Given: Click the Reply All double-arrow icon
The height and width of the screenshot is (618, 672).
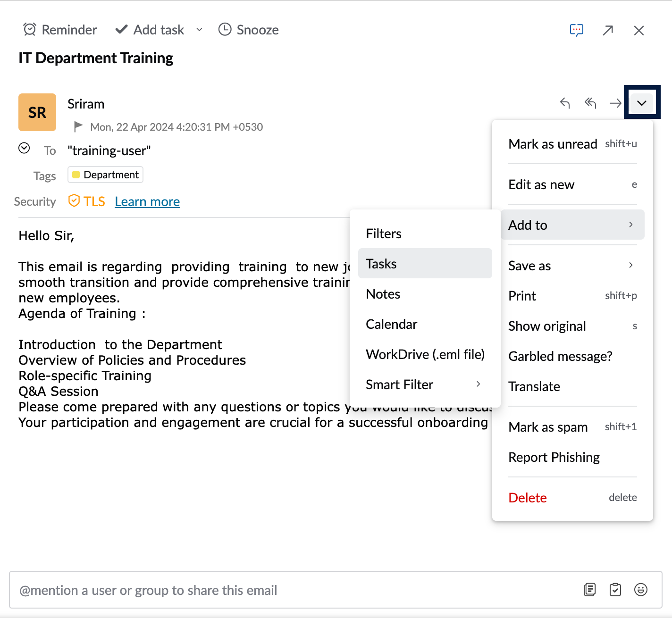Looking at the screenshot, I should point(590,103).
